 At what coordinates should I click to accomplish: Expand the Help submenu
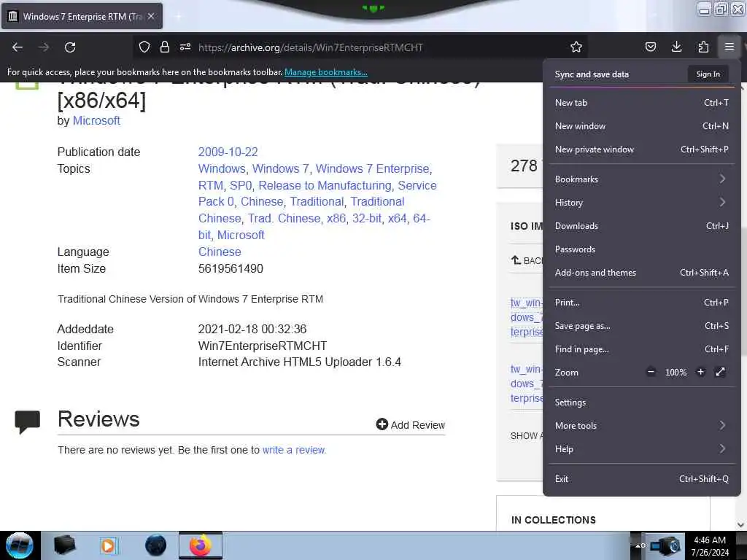[x=642, y=449]
